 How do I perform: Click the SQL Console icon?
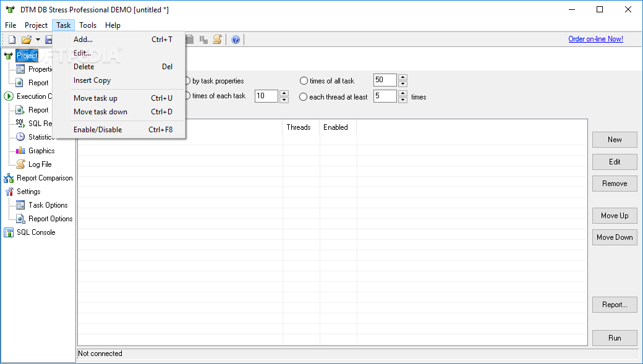tap(8, 232)
